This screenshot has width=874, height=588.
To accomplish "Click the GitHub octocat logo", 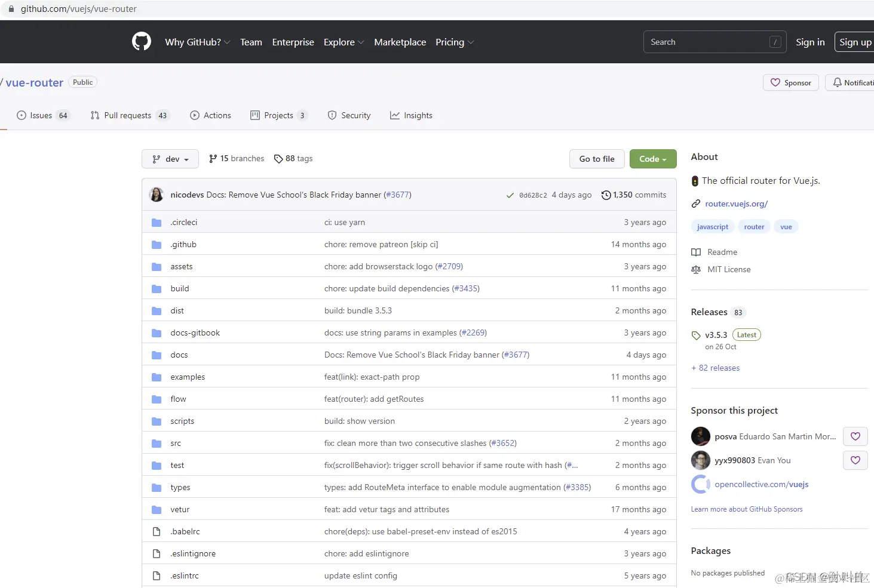I will 142,42.
